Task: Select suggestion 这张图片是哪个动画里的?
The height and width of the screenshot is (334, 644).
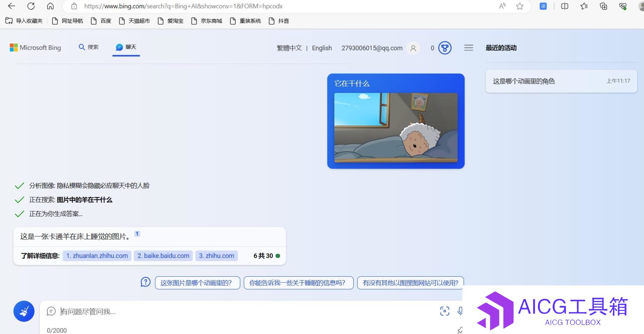Action: click(197, 283)
